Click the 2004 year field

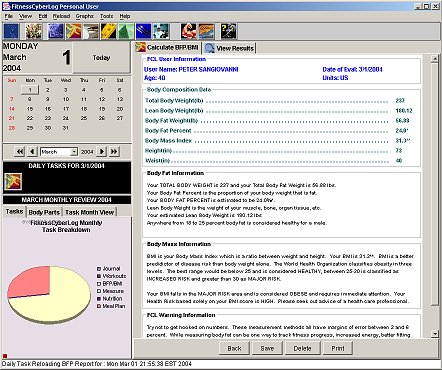pos(87,152)
